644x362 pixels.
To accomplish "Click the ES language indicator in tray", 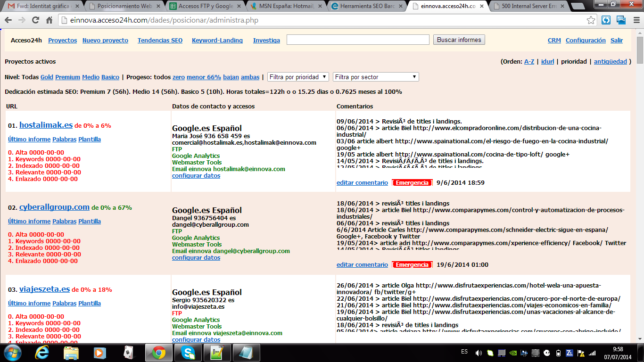I will (464, 352).
